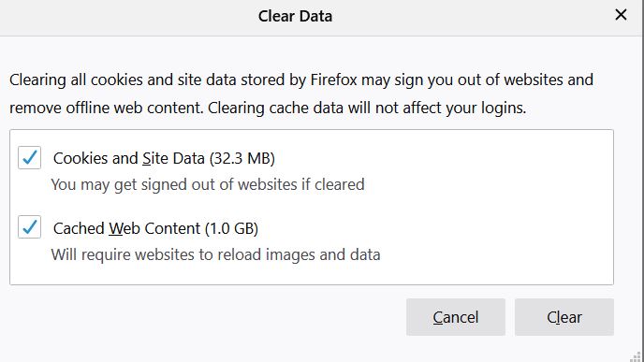The width and height of the screenshot is (644, 362).
Task: Click the Cancel button
Action: [456, 317]
